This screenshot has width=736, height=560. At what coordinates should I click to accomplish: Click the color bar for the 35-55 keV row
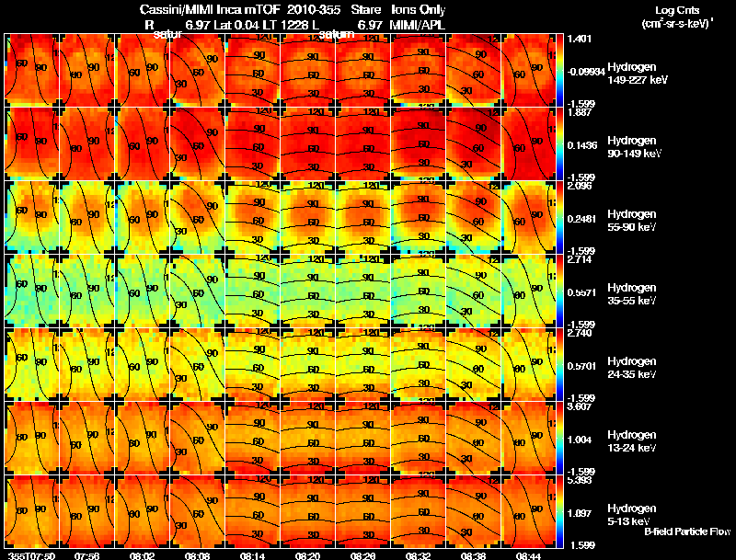559,291
